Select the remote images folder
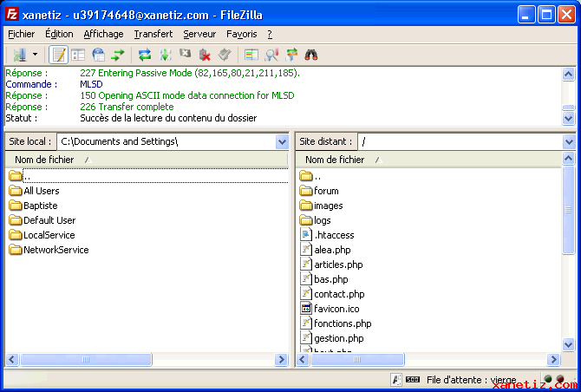The image size is (581, 392). (321, 206)
